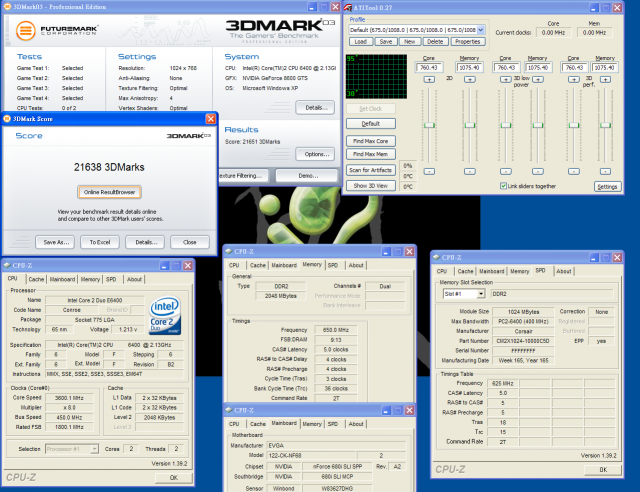Viewport: 640px width, 492px height.
Task: Open Results Options... in 3DMark03
Action: pos(315,154)
